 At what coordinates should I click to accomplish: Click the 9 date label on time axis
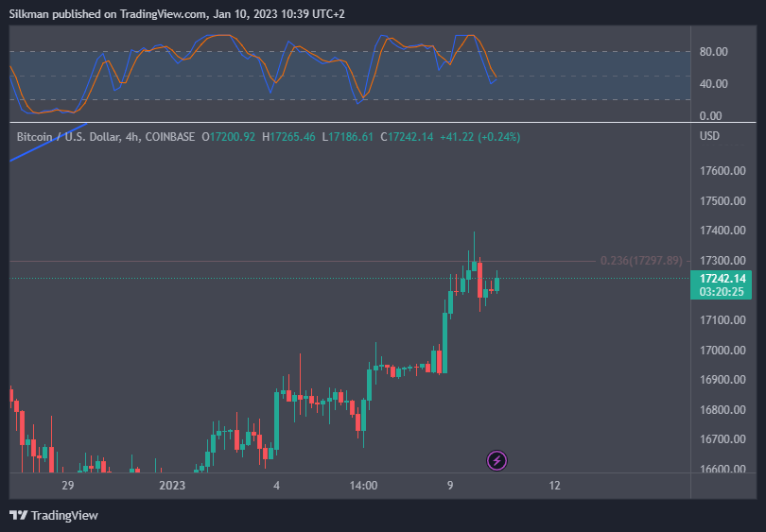[450, 486]
